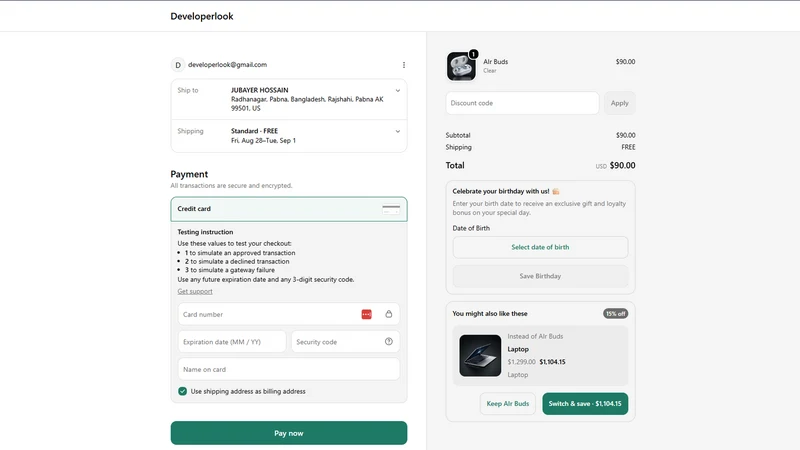Image resolution: width=800 pixels, height=450 pixels.
Task: Click the credit card icon in the payment header
Action: point(391,209)
